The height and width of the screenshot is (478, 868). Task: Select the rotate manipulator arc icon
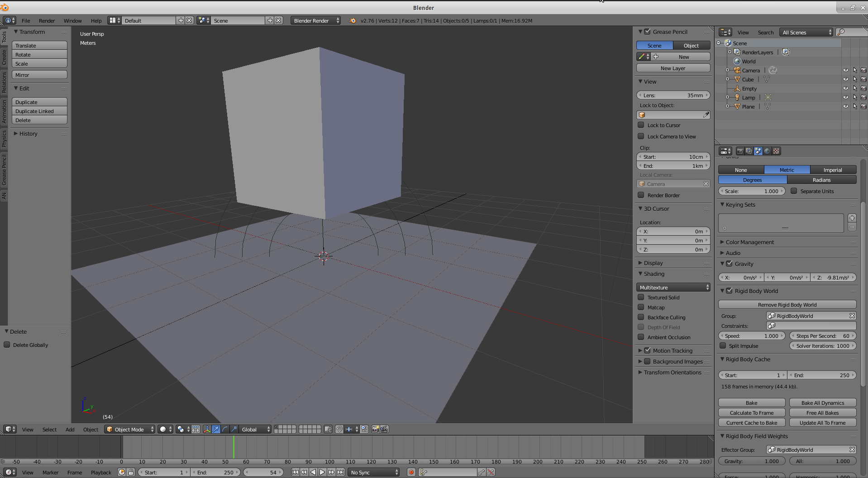tap(225, 429)
